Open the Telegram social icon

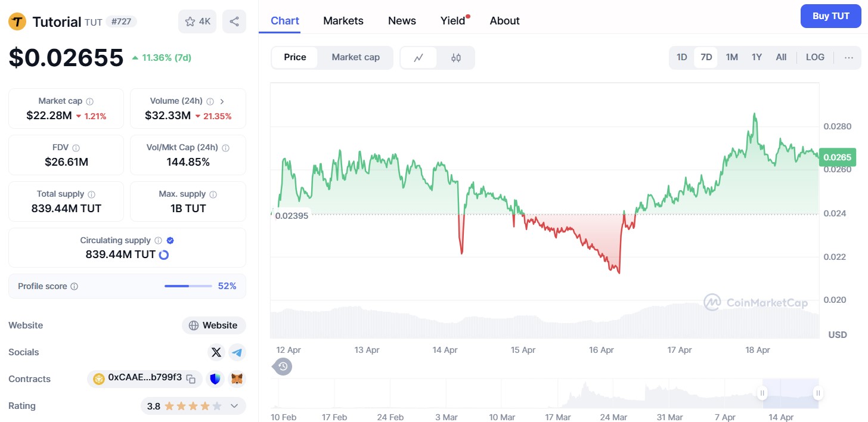(x=237, y=352)
